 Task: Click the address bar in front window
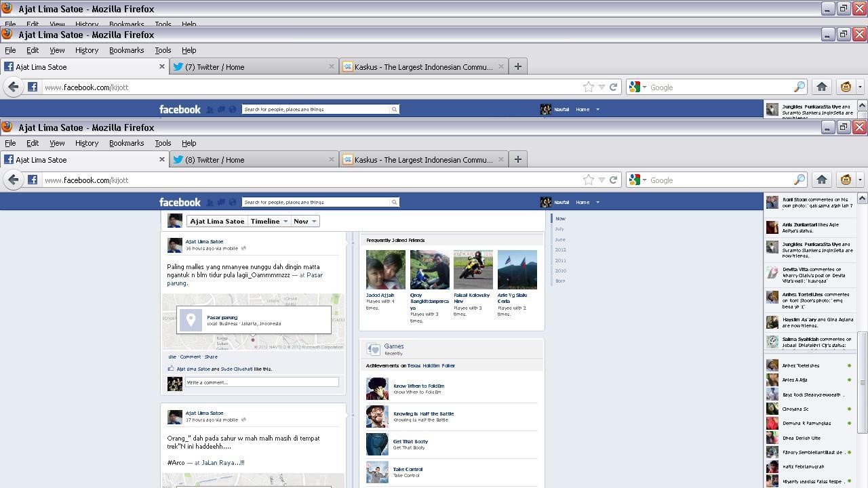click(x=312, y=180)
